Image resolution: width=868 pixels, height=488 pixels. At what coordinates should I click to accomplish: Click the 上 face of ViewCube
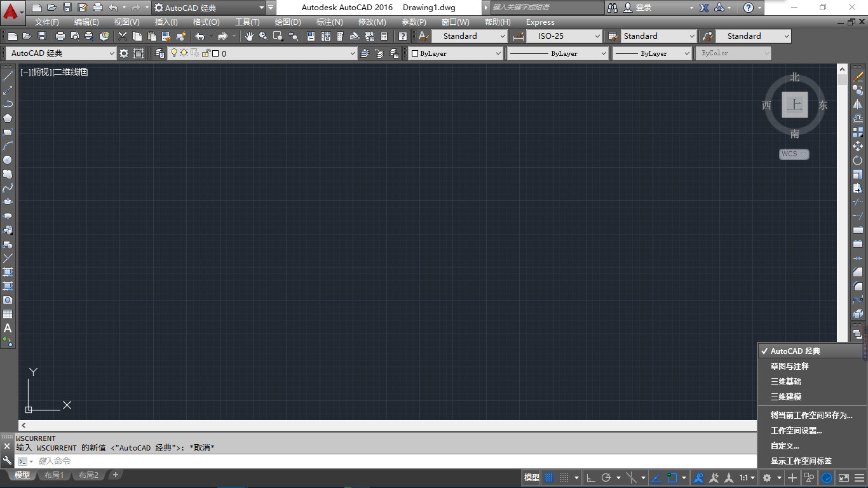point(794,105)
